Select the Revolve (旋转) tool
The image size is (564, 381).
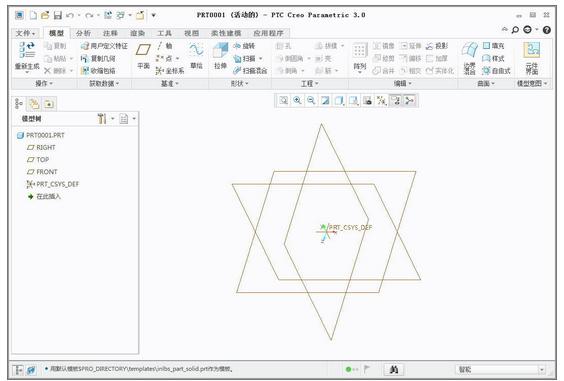point(244,46)
